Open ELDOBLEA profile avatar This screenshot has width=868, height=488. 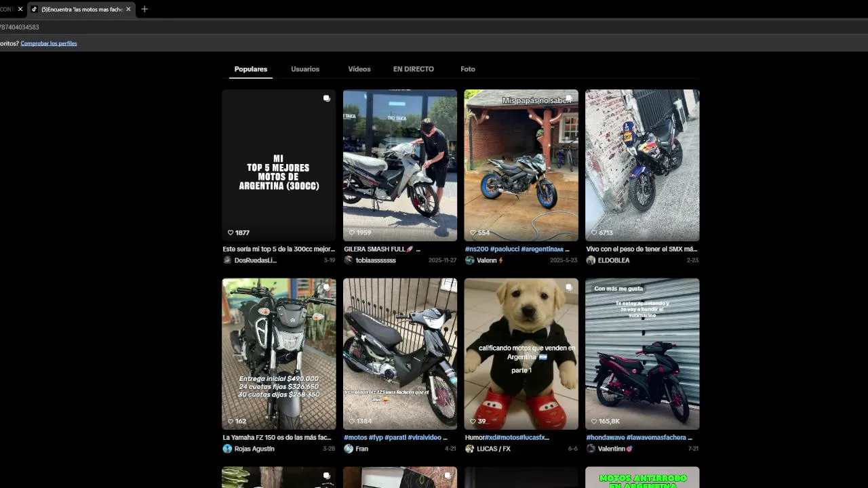click(x=591, y=260)
